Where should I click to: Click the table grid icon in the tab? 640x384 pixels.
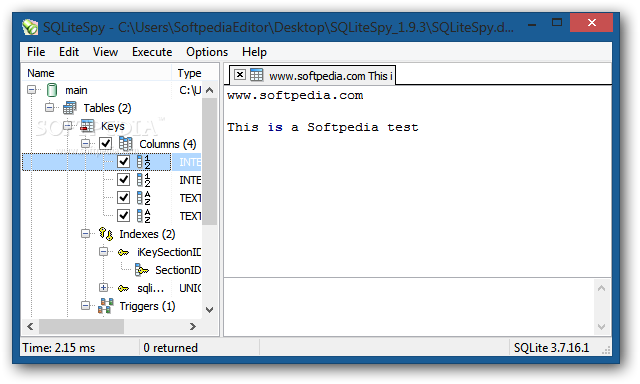pyautogui.click(x=257, y=75)
